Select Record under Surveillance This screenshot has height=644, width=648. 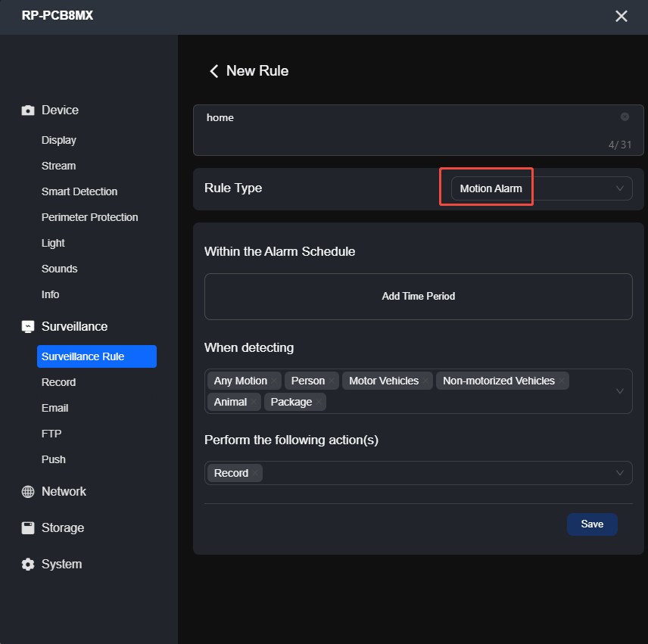coord(58,382)
